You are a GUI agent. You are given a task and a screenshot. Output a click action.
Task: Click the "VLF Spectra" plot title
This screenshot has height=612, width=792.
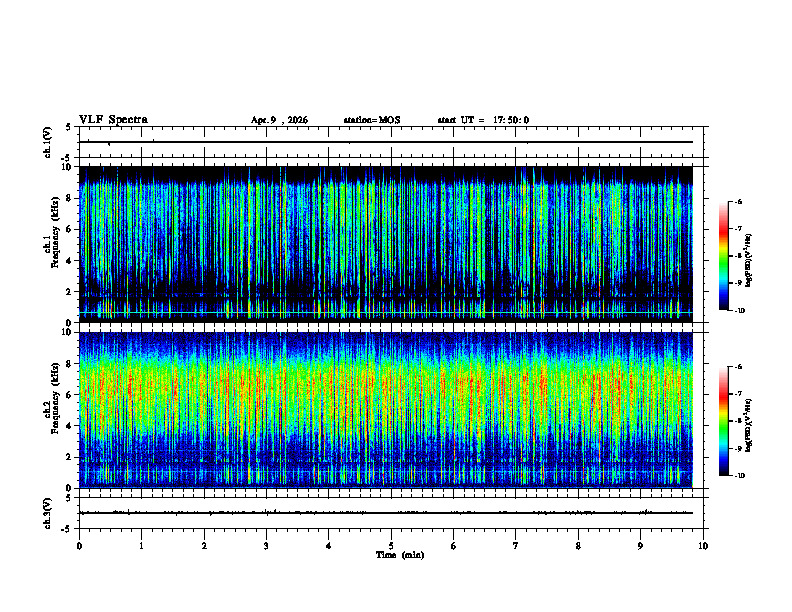(x=113, y=120)
